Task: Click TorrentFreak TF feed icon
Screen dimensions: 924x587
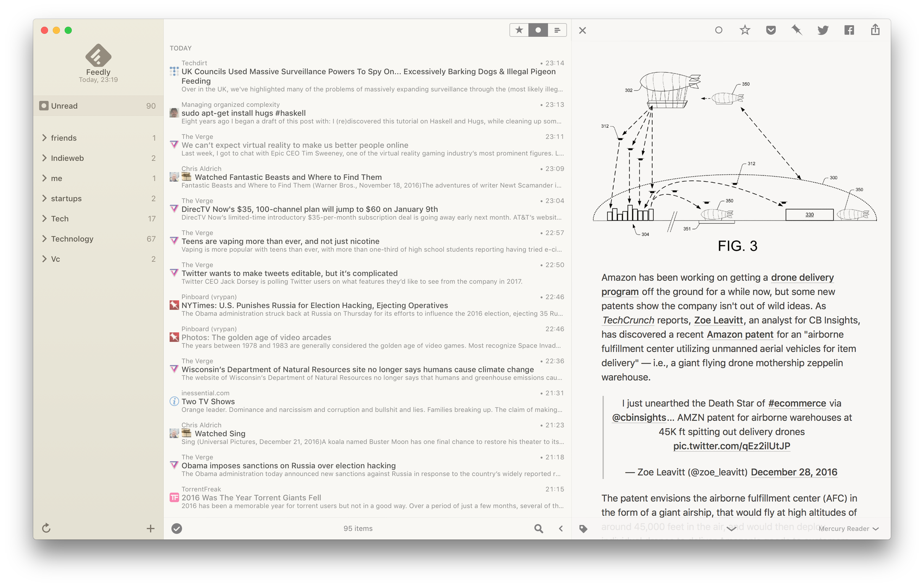Action: point(174,498)
